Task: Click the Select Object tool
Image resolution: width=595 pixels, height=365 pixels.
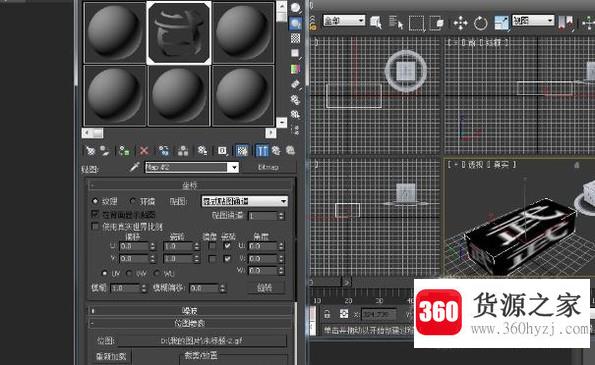Action: 376,23
